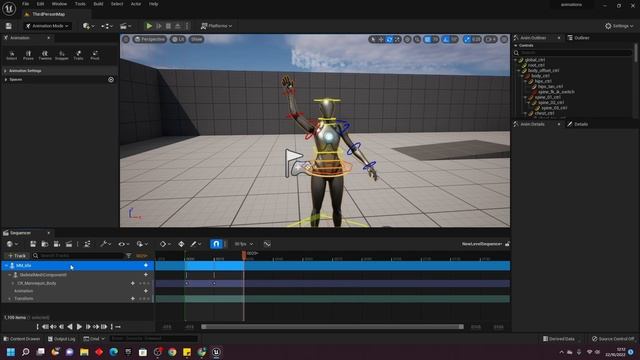Screen dimensions: 640x360
Task: Collapse the global_ctrl tree node
Action: [516, 60]
